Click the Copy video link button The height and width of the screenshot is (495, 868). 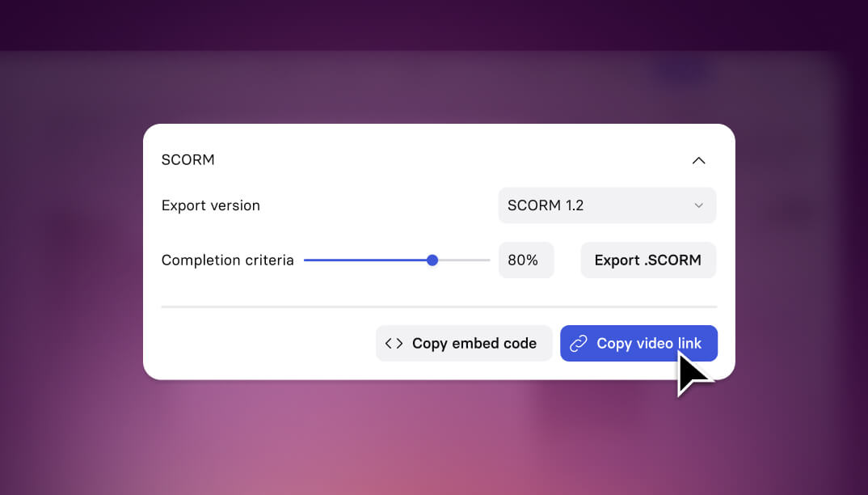tap(638, 343)
